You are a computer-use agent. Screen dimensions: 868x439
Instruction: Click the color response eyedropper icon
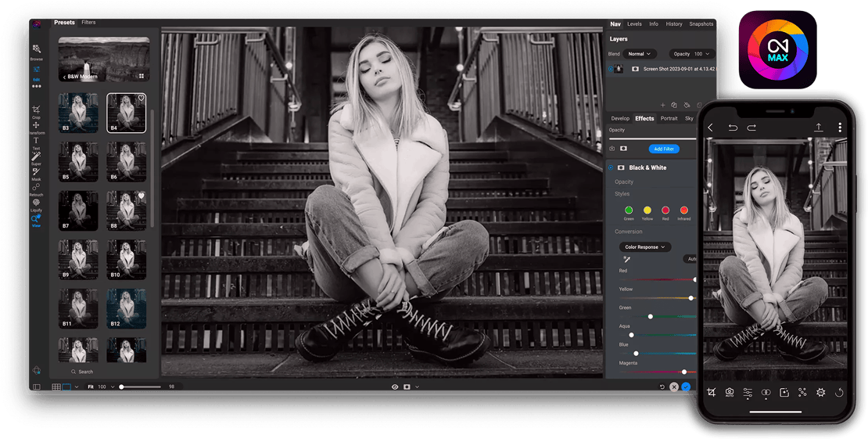click(x=626, y=259)
